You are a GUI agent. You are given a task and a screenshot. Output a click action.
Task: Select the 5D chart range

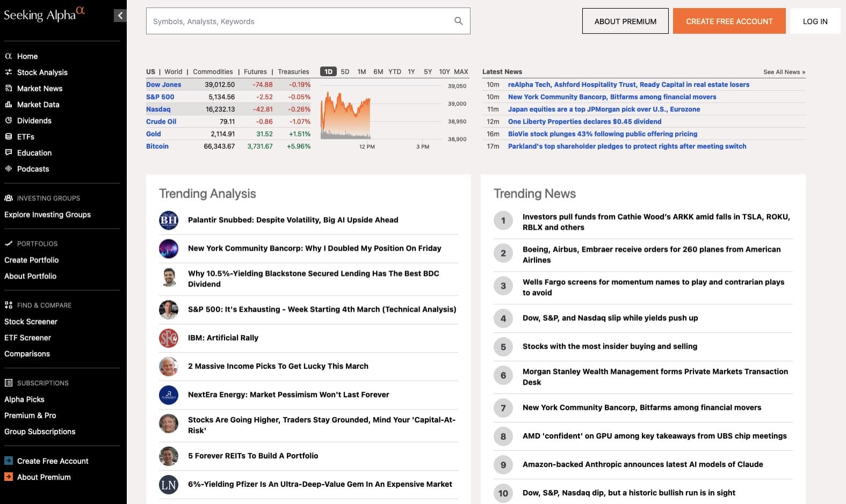[345, 72]
